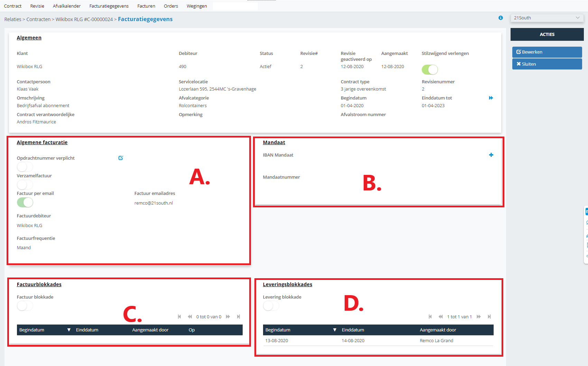Viewport: 588px width, 366px height.
Task: Toggle Opdrachtnummer verplicht switch
Action: pyautogui.click(x=25, y=167)
